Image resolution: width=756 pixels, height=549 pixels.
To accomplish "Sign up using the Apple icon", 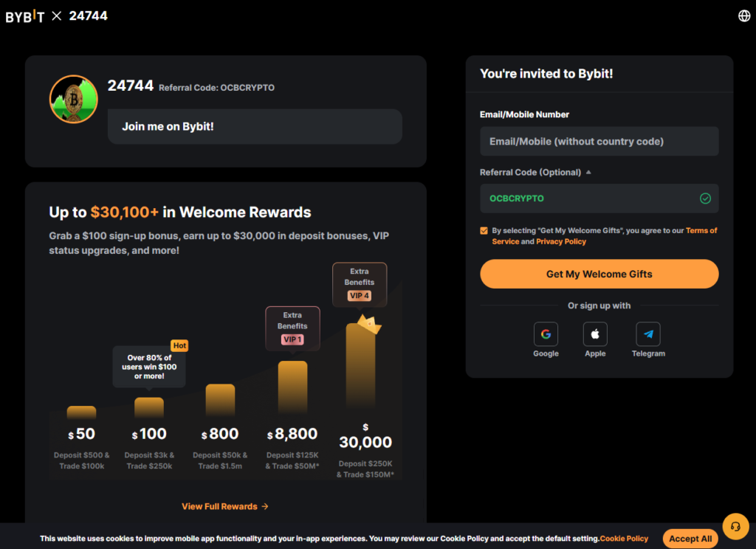I will coord(595,334).
